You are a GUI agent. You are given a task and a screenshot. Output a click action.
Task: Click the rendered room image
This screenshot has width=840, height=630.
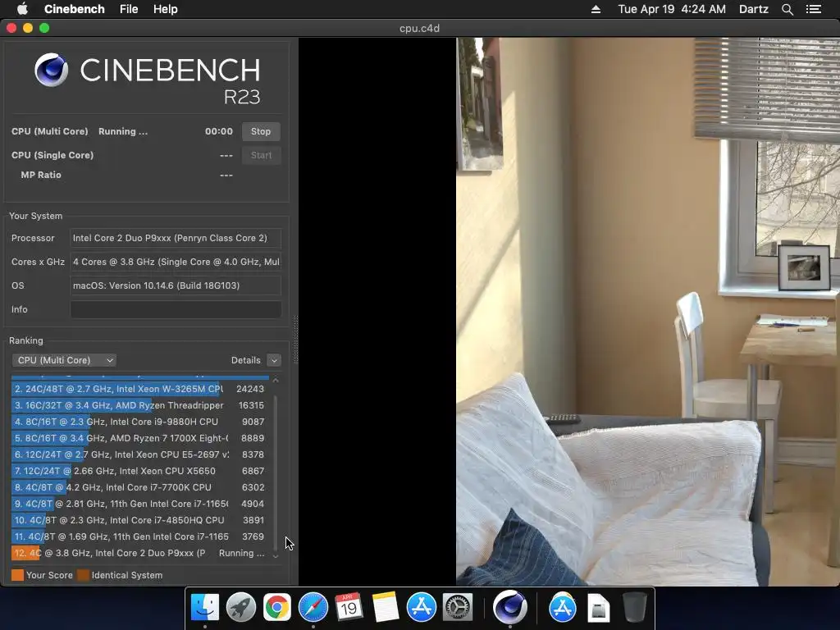tap(648, 311)
